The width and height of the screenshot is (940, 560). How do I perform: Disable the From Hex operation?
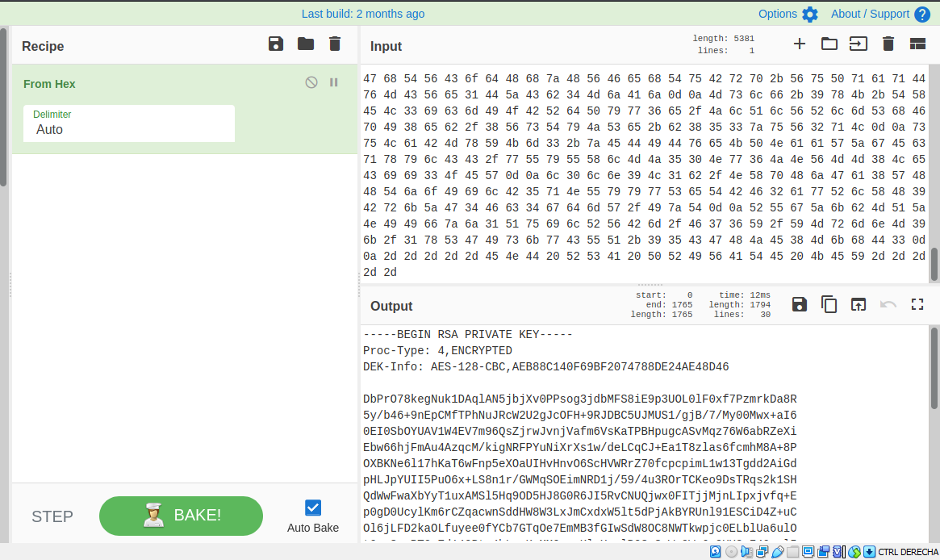tap(311, 82)
